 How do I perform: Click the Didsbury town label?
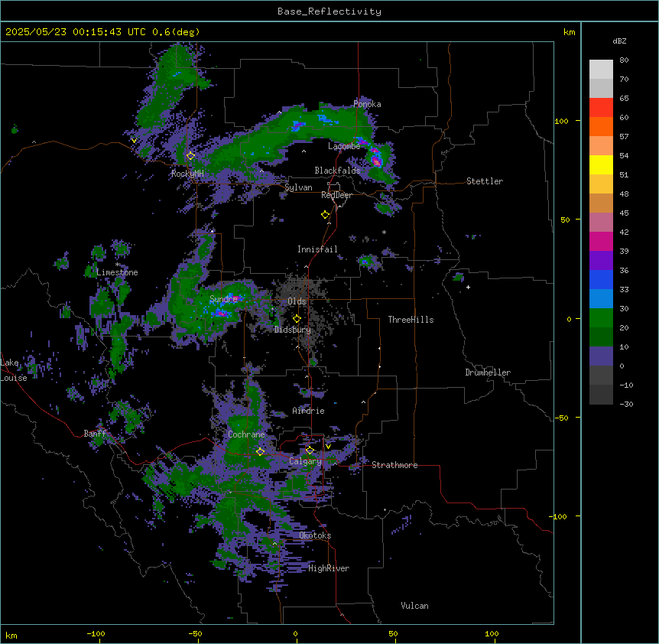(x=293, y=330)
